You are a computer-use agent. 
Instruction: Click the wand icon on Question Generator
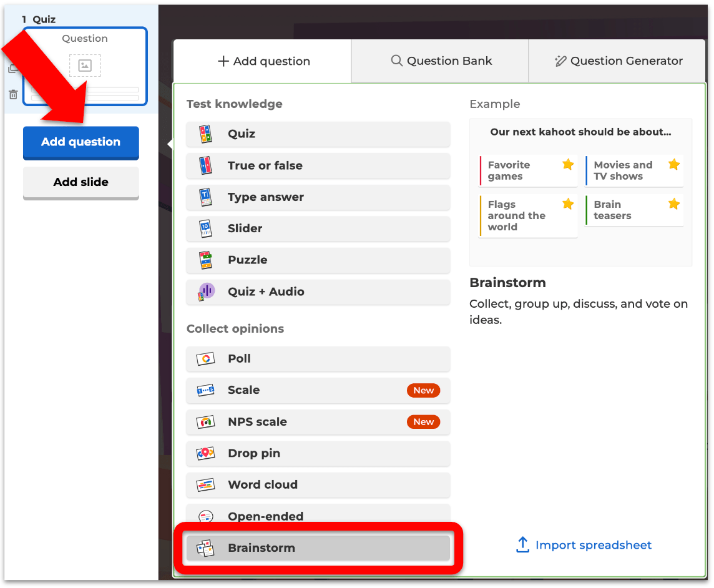click(x=560, y=61)
